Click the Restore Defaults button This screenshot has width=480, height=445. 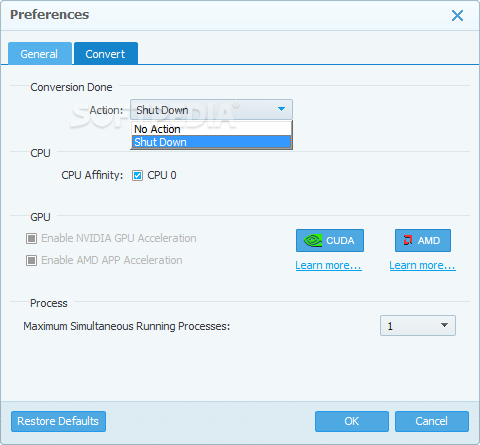click(58, 421)
